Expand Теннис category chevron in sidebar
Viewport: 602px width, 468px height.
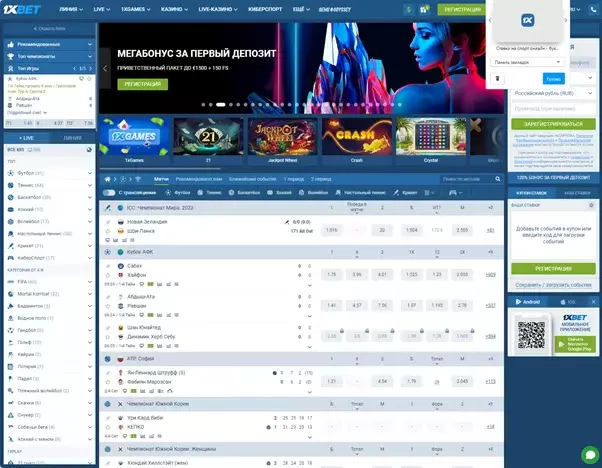point(89,185)
